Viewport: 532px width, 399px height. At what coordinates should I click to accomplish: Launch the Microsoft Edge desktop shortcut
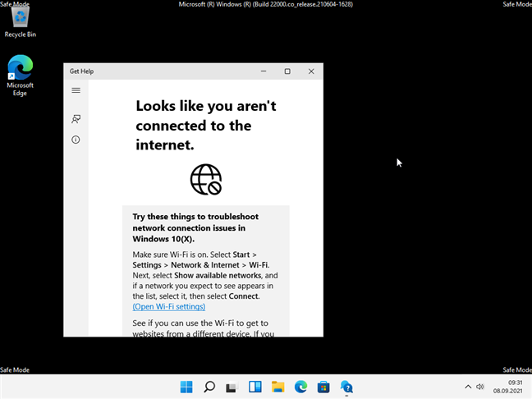tap(21, 76)
